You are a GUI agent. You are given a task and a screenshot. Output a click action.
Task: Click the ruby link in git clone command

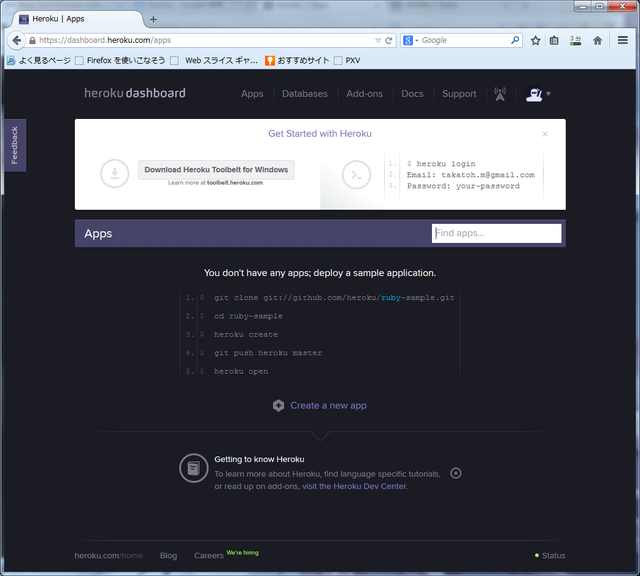[391, 298]
